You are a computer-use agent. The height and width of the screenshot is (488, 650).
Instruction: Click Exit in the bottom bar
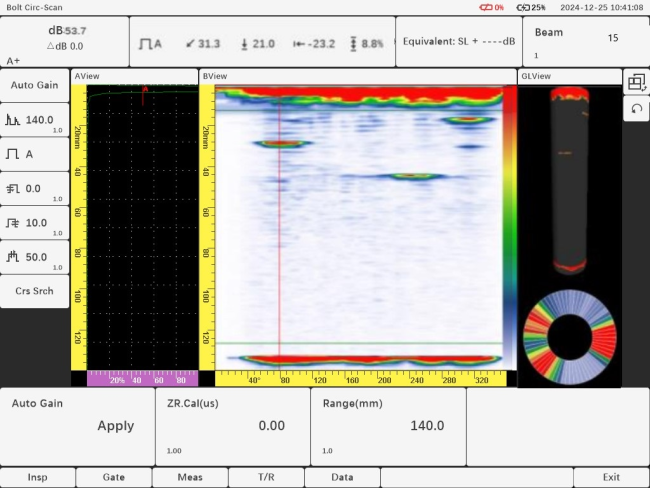pyautogui.click(x=611, y=477)
